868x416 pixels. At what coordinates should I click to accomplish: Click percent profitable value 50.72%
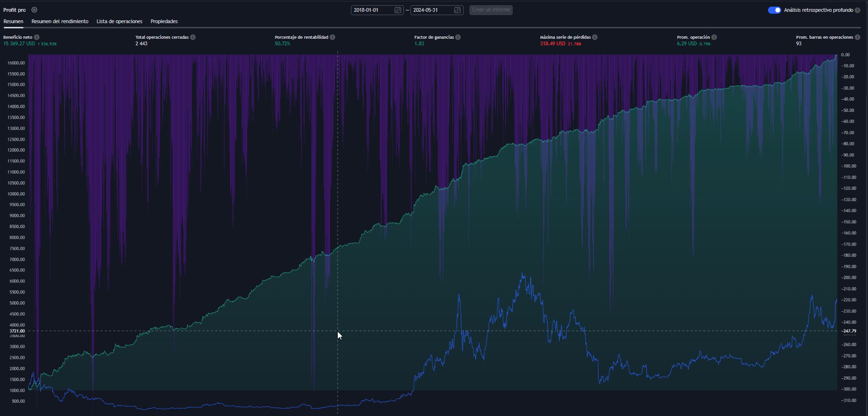283,43
